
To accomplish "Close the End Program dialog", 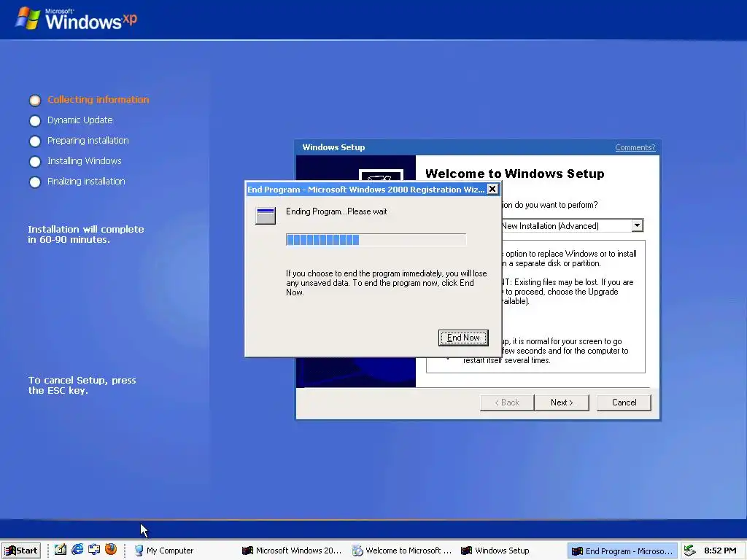I will pyautogui.click(x=492, y=189).
